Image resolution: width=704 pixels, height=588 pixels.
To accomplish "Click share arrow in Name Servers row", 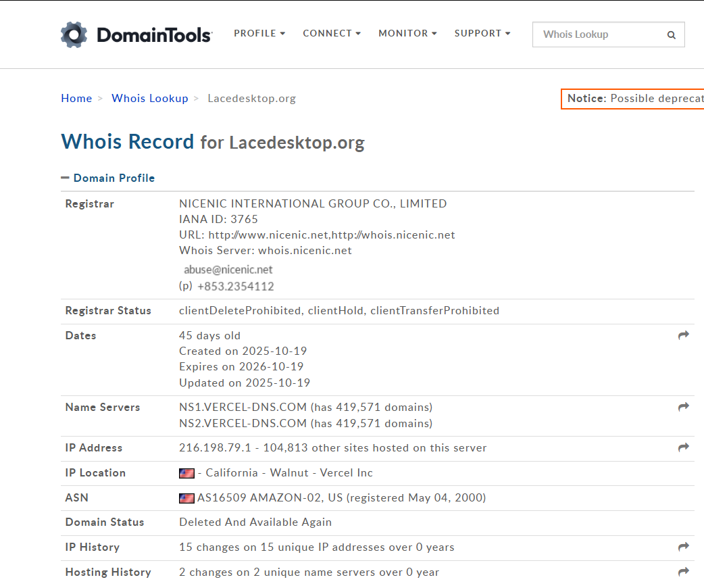I will click(x=683, y=407).
